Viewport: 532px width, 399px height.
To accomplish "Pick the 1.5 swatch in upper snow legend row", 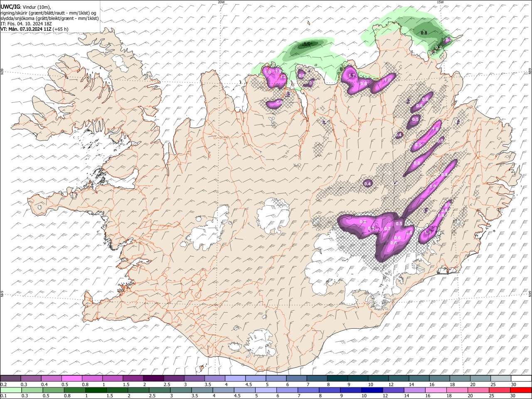I will coord(133,379).
